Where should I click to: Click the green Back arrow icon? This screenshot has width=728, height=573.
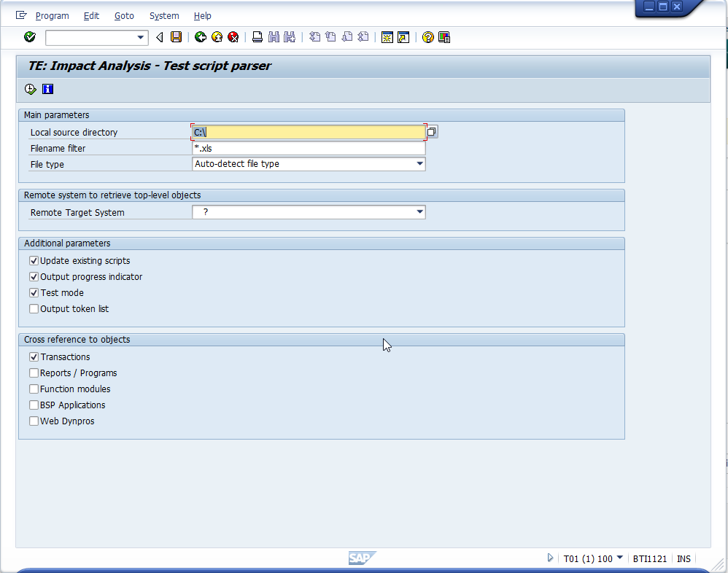(x=201, y=37)
